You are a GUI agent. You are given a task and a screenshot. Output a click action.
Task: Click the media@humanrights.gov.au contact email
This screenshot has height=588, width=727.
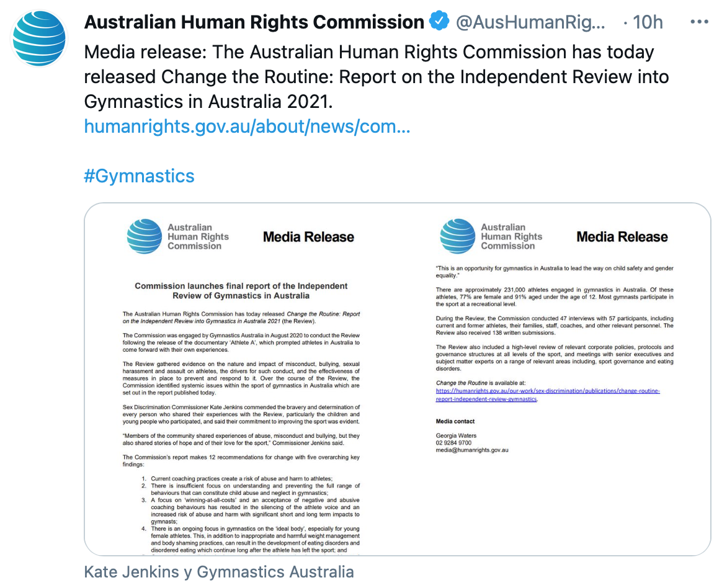click(x=472, y=450)
